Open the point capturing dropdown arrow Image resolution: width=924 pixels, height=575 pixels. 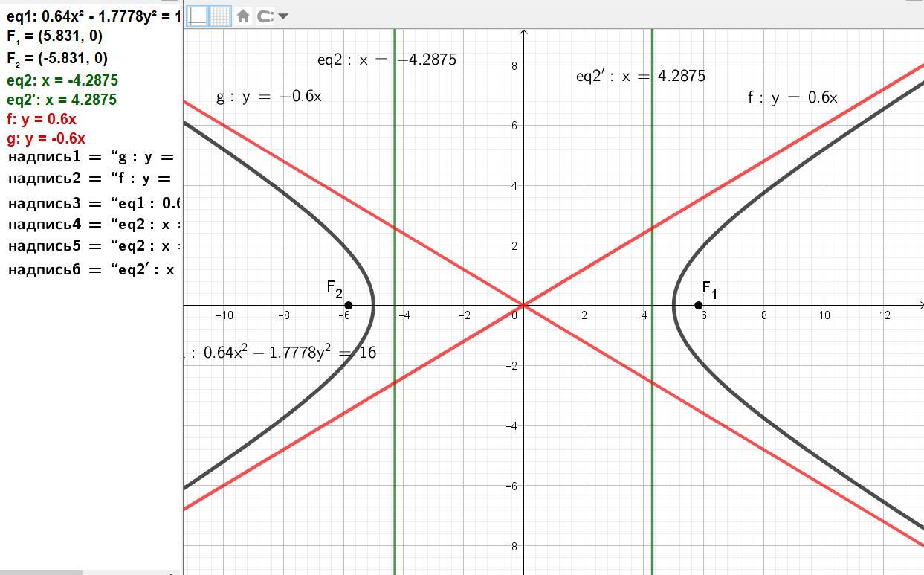283,16
